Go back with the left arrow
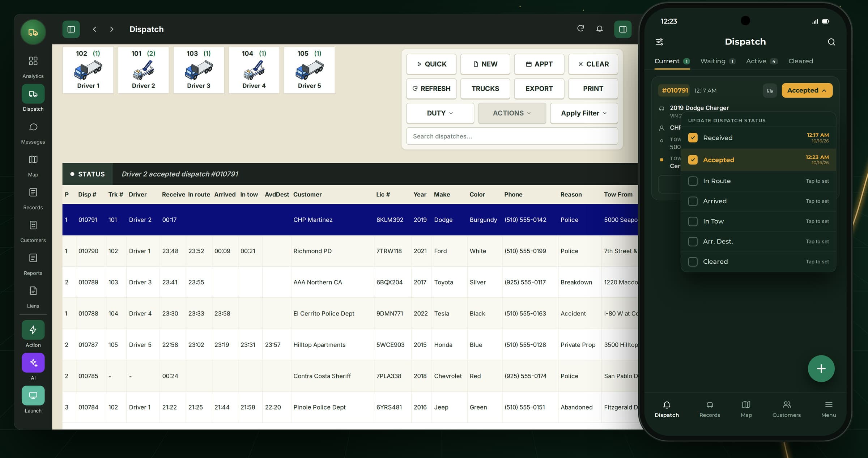This screenshot has height=458, width=868. [94, 29]
